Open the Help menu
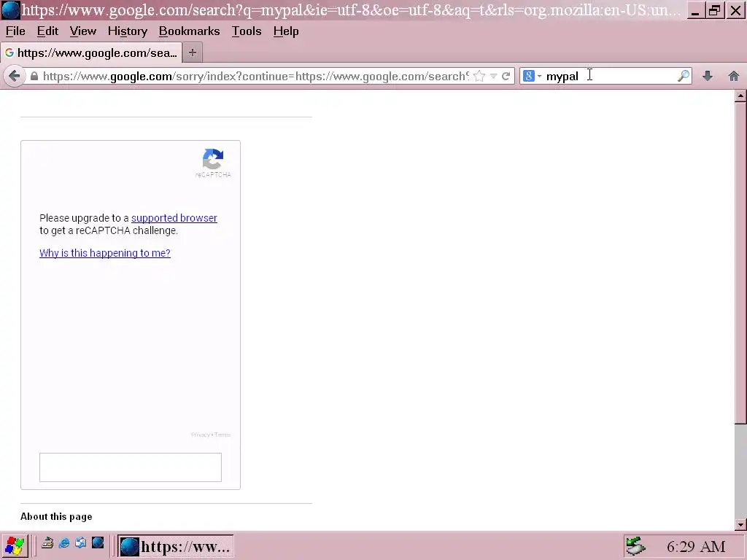747x560 pixels. [x=286, y=31]
